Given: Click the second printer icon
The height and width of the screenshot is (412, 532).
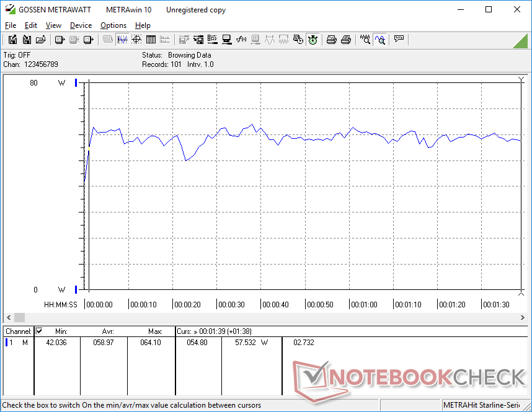Looking at the screenshot, I should pos(346,40).
